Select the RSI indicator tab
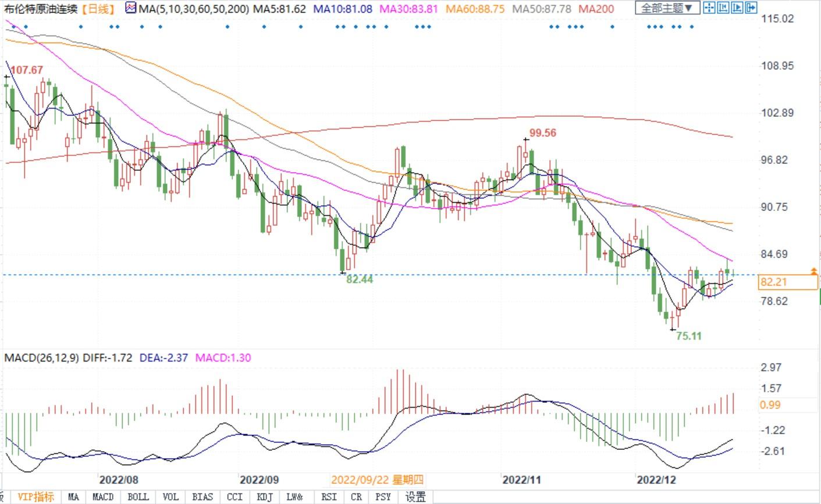Screen dimensions: 821x504 pos(329,497)
